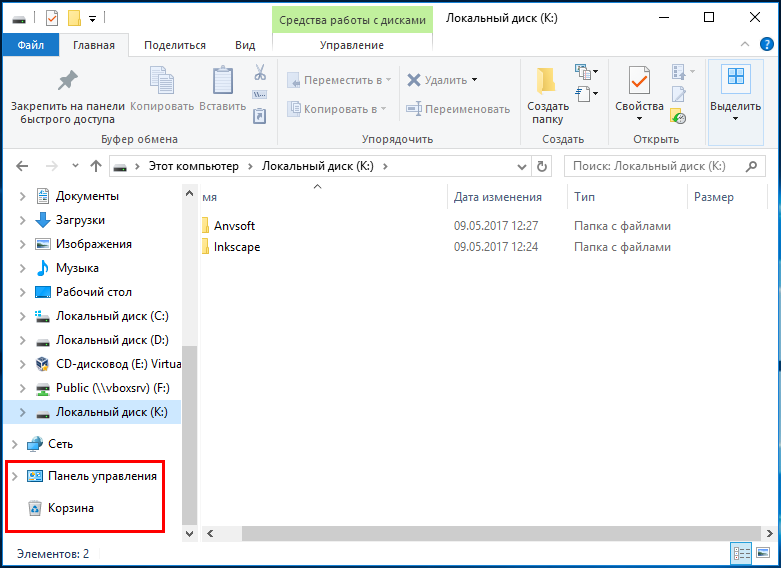Select Музыка in the navigation pane

[77, 268]
